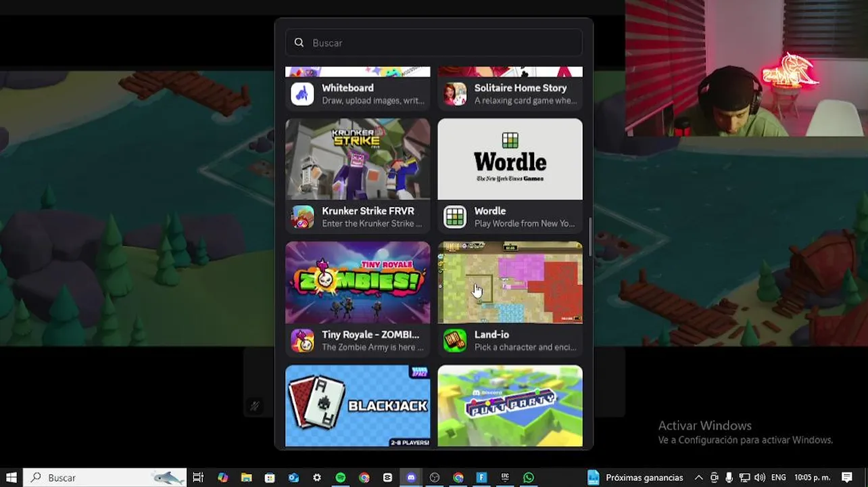Click the magnifier icon in the Buscar field
868x487 pixels.
click(x=299, y=43)
